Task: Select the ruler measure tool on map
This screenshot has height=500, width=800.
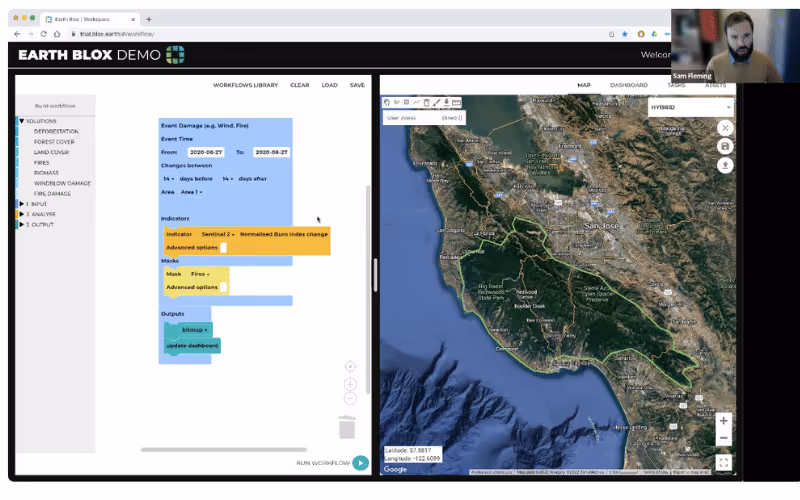Action: click(456, 103)
